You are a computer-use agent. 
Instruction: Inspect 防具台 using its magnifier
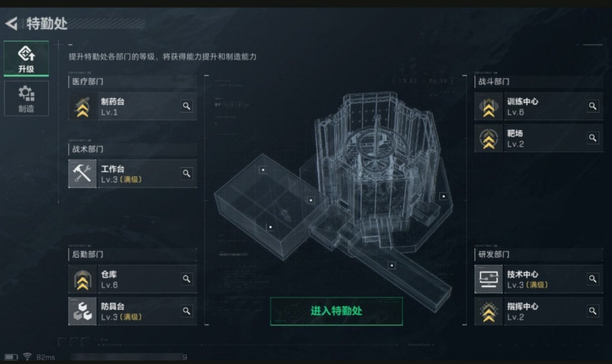point(186,311)
